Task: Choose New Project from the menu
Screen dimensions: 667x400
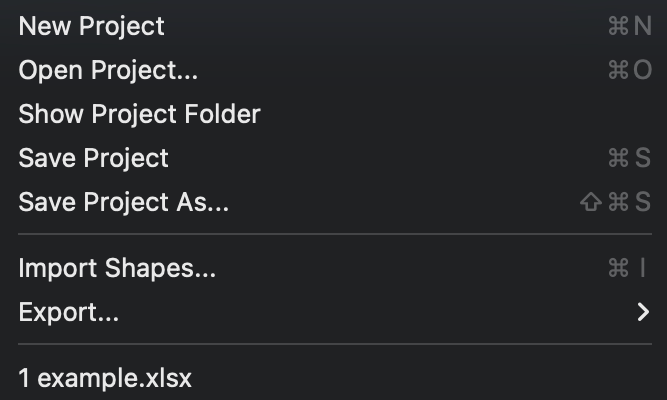Action: click(x=334, y=26)
